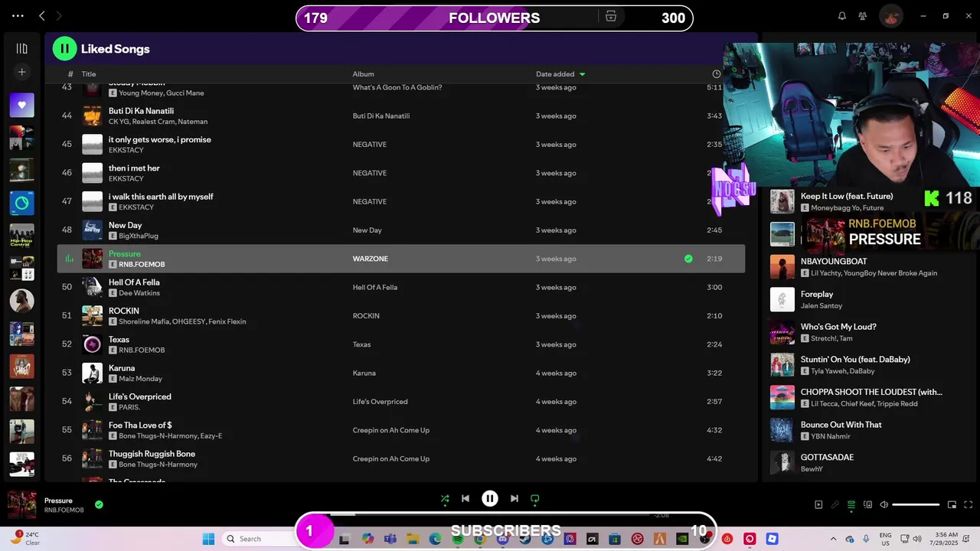Viewport: 980px width, 551px height.
Task: Select track Thuggish Ruggish Bone
Action: (401, 458)
